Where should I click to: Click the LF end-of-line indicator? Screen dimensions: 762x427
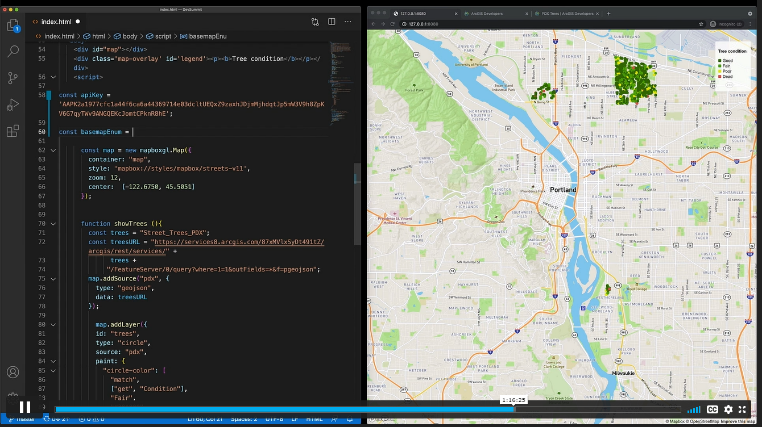294,419
